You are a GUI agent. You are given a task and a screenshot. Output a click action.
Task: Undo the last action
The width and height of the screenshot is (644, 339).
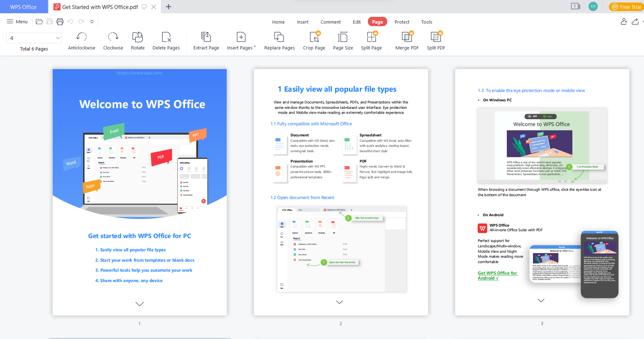click(x=71, y=21)
